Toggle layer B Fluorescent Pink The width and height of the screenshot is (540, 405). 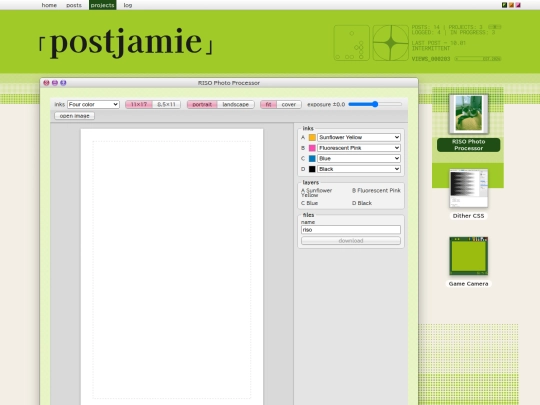point(376,190)
